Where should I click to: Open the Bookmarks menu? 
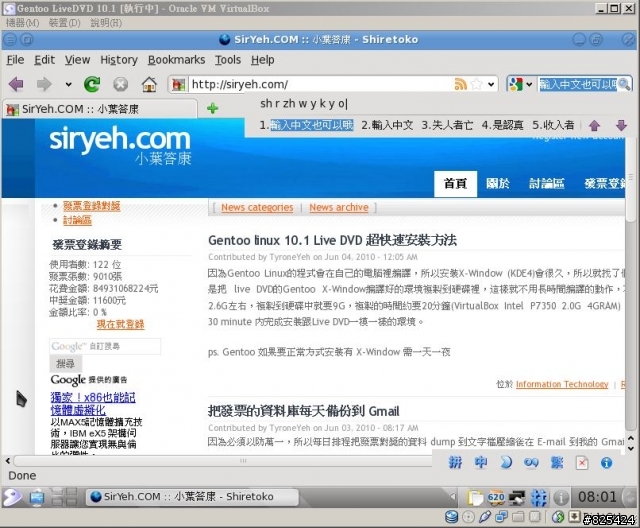click(176, 60)
